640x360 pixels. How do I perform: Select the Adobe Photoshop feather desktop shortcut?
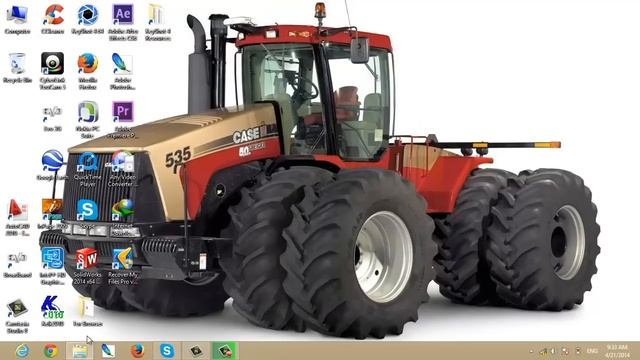tap(122, 71)
